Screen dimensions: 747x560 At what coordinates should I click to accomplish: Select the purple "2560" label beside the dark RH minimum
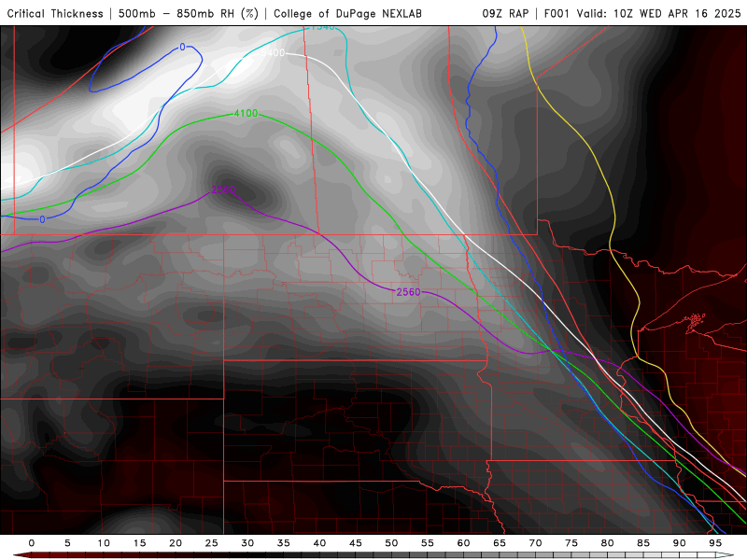coord(223,189)
